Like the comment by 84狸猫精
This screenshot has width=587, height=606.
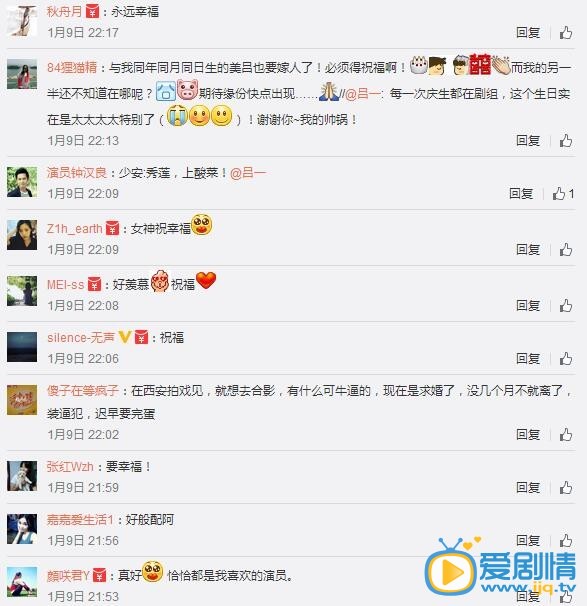(x=566, y=141)
